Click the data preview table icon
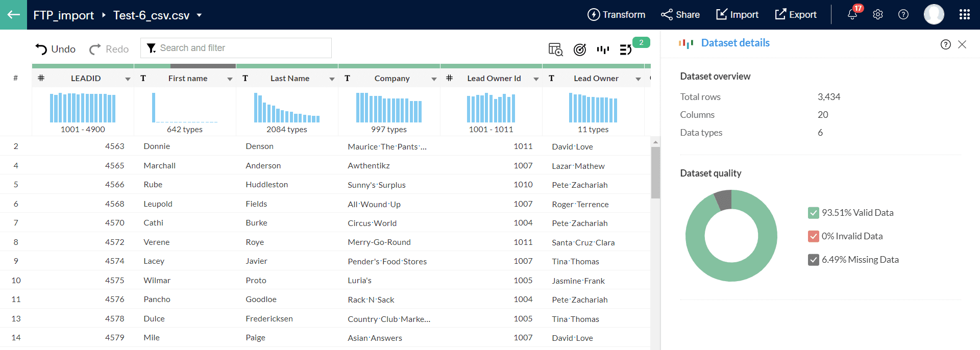The height and width of the screenshot is (350, 980). pyautogui.click(x=555, y=49)
